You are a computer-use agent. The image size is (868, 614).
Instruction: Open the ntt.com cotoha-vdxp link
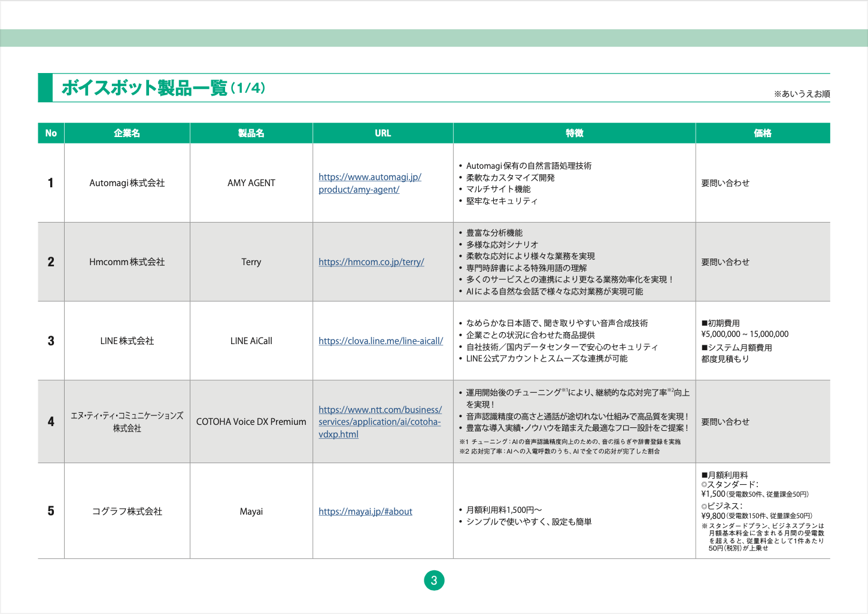tap(380, 422)
